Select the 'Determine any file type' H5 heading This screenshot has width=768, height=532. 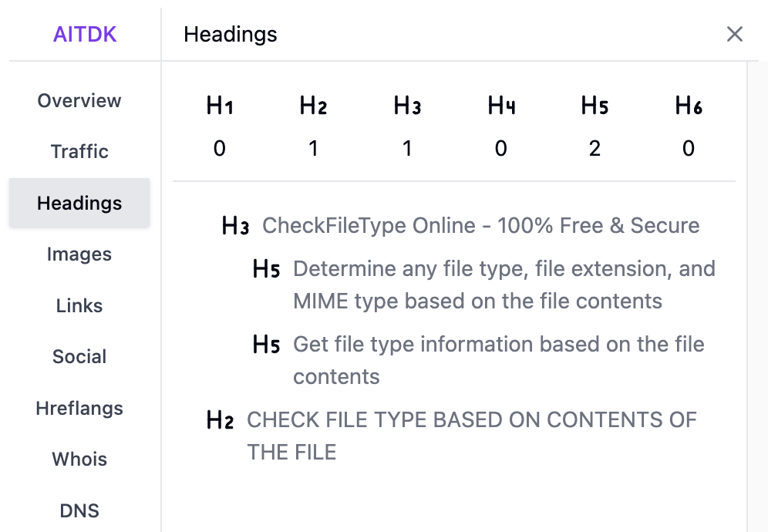click(x=504, y=285)
